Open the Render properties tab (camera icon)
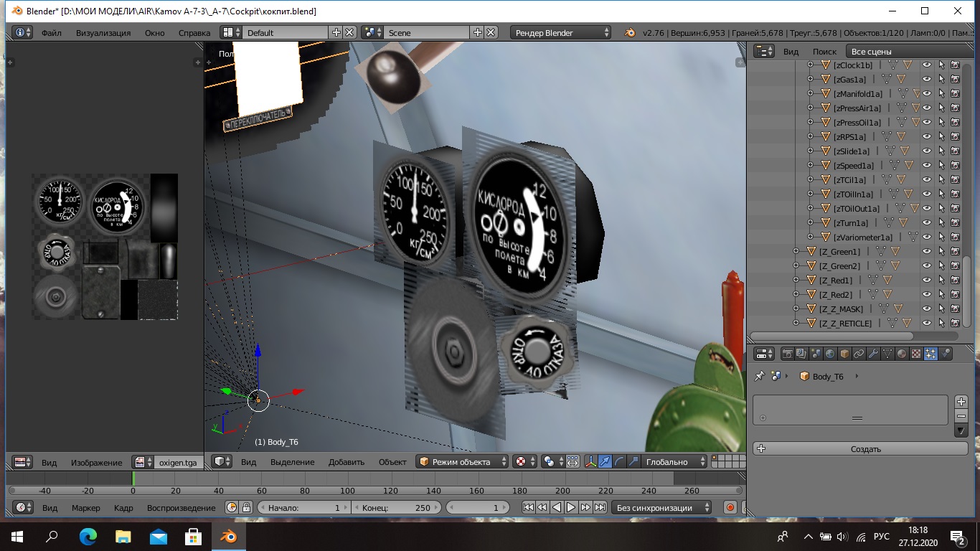This screenshot has width=980, height=551. point(787,354)
